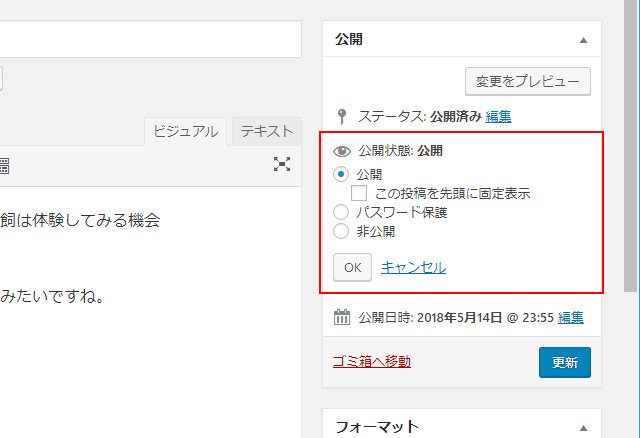Click the text みたいですね。 in editor

tap(52, 296)
